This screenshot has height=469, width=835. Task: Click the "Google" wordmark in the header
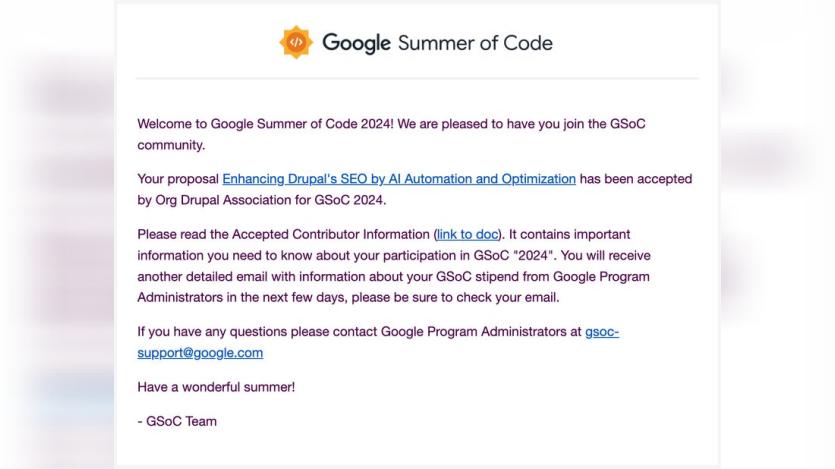click(x=356, y=43)
